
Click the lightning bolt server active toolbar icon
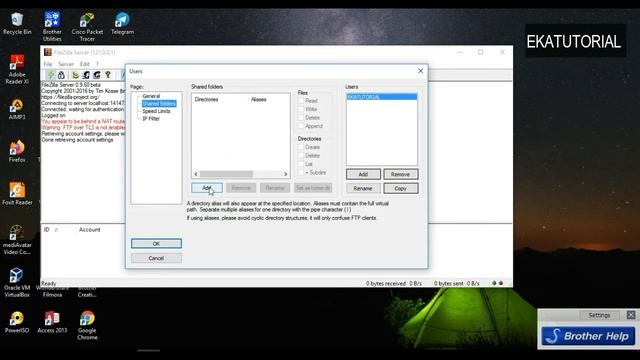(51, 75)
